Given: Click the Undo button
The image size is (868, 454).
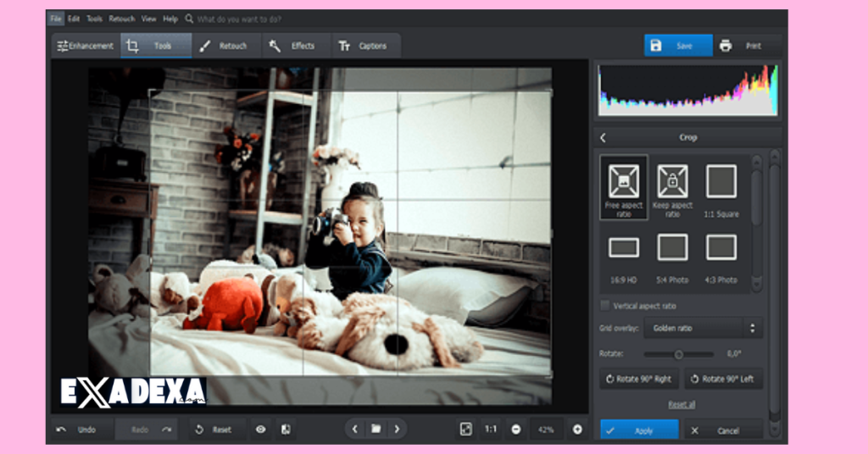Looking at the screenshot, I should coord(83,429).
